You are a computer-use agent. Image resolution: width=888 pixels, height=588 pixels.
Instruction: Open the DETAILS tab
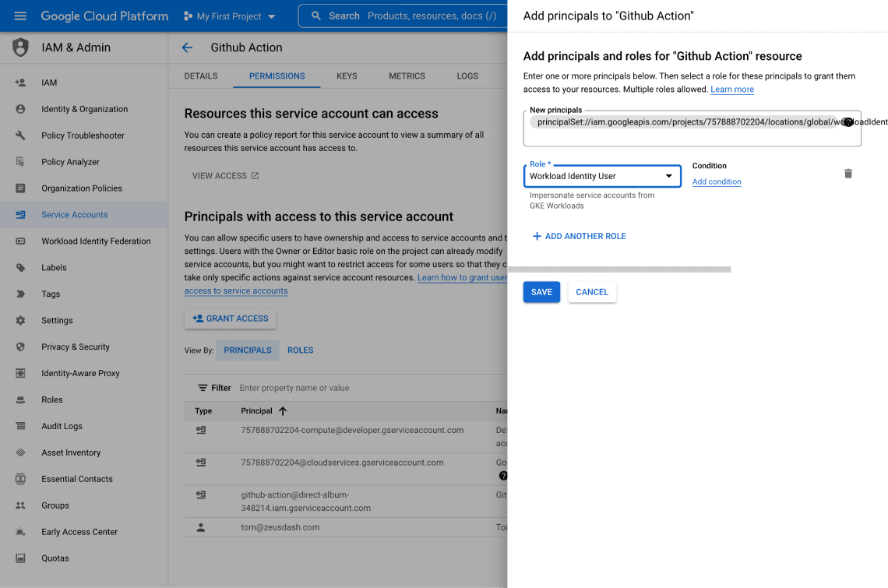[200, 76]
